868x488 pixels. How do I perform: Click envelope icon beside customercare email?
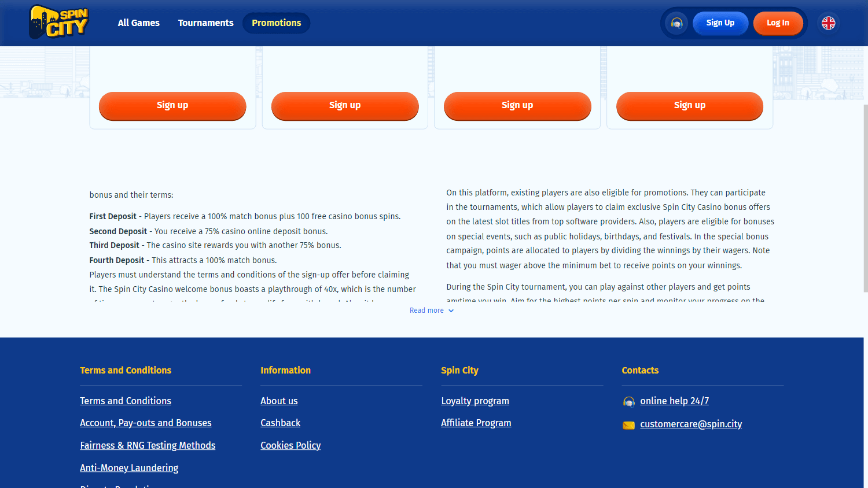(628, 425)
